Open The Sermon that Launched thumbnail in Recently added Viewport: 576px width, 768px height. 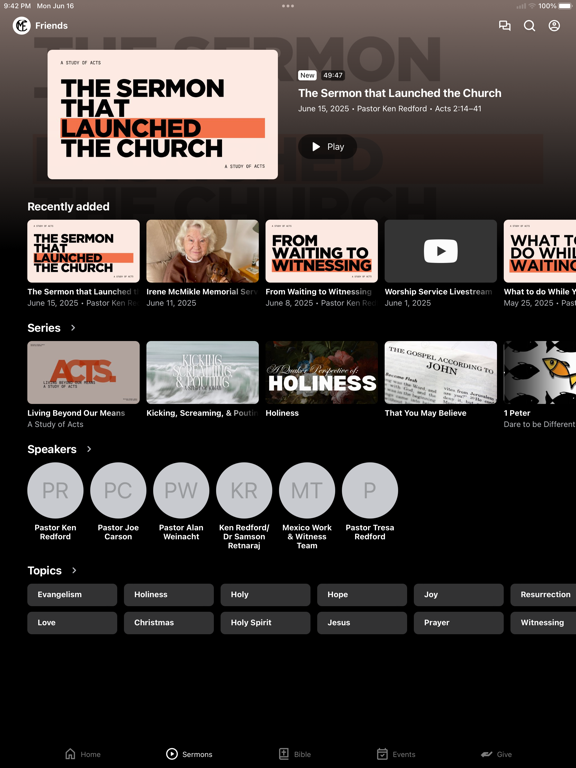click(83, 251)
